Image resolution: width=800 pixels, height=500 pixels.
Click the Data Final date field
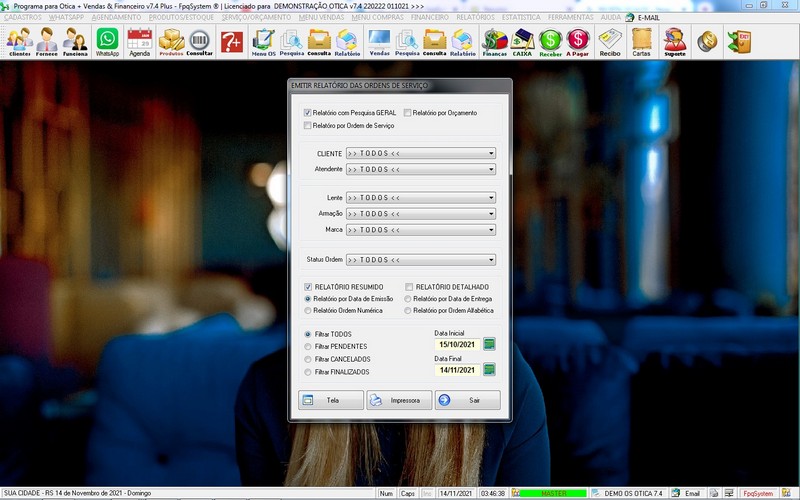pyautogui.click(x=457, y=370)
